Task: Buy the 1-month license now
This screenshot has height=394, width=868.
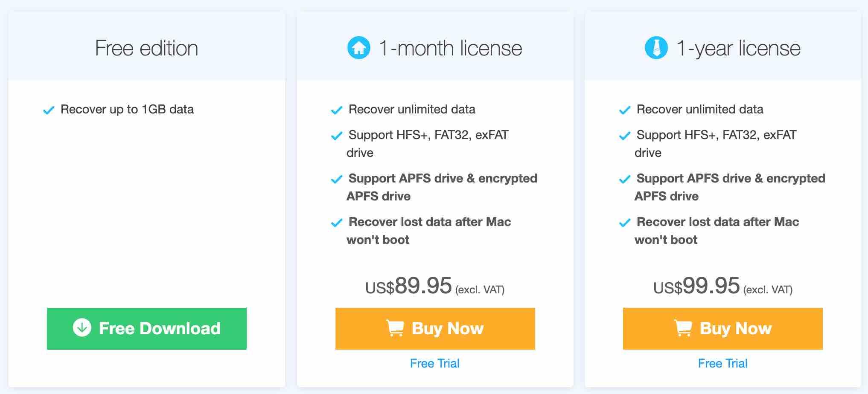Action: 435,329
